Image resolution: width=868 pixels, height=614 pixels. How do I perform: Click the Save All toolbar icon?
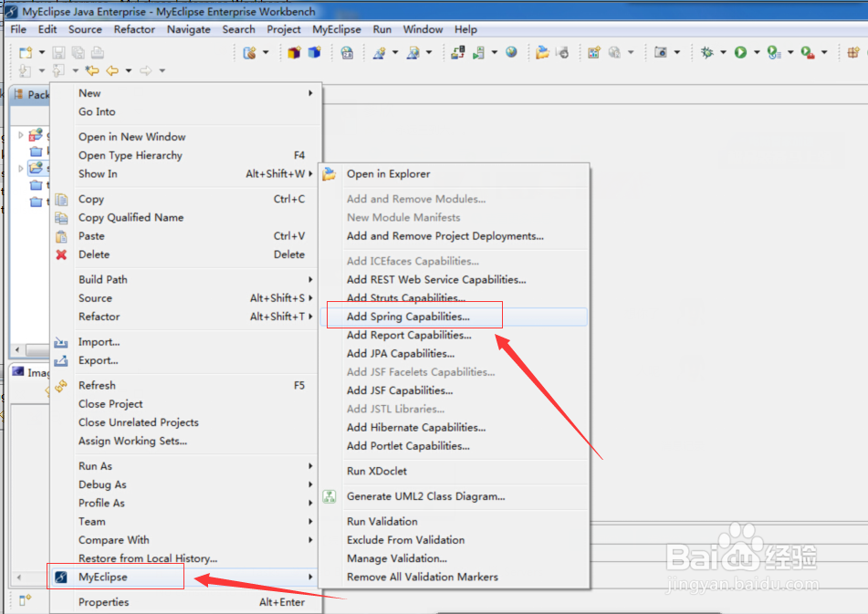[78, 53]
